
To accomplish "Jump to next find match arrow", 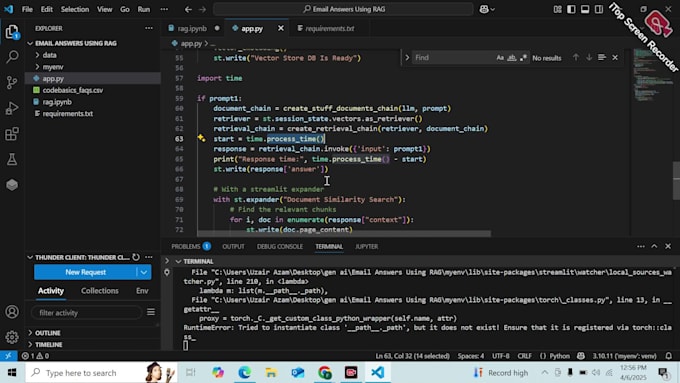I will tap(588, 57).
